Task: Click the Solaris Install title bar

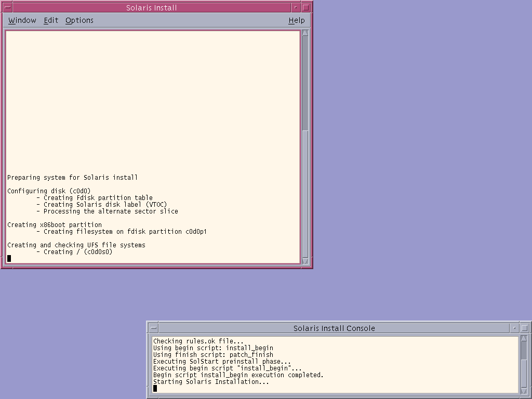Action: tap(151, 7)
